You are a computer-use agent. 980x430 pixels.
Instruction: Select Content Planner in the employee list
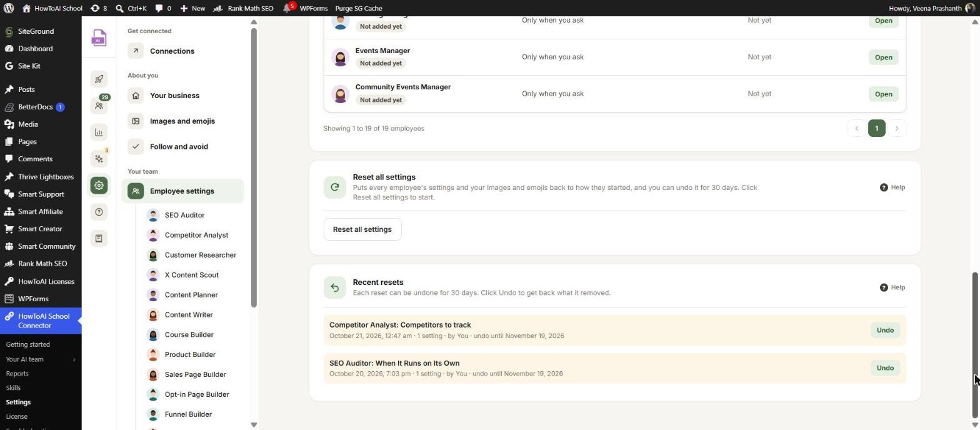191,295
